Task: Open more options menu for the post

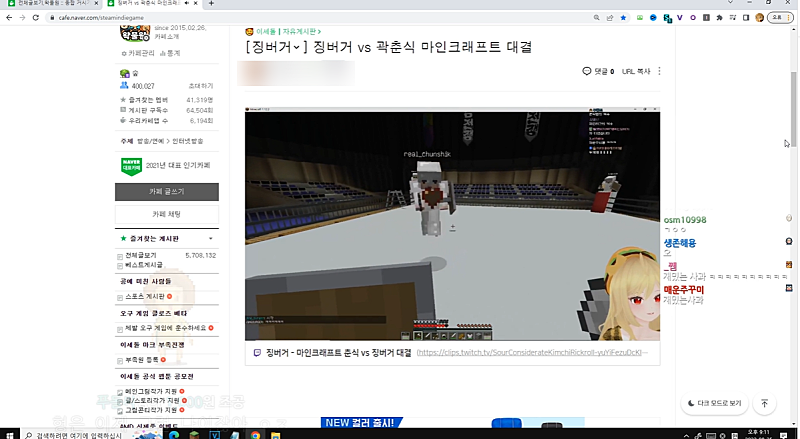Action: pyautogui.click(x=659, y=71)
